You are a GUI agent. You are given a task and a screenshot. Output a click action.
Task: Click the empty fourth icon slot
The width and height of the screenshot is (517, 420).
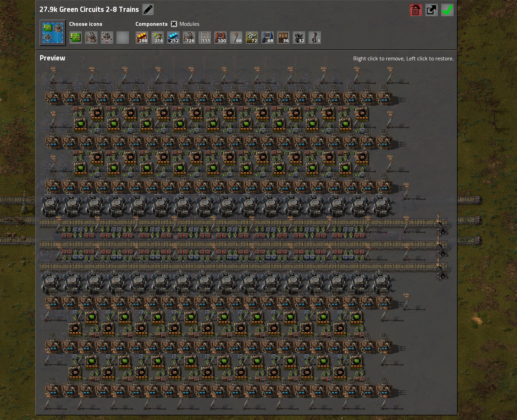point(123,37)
